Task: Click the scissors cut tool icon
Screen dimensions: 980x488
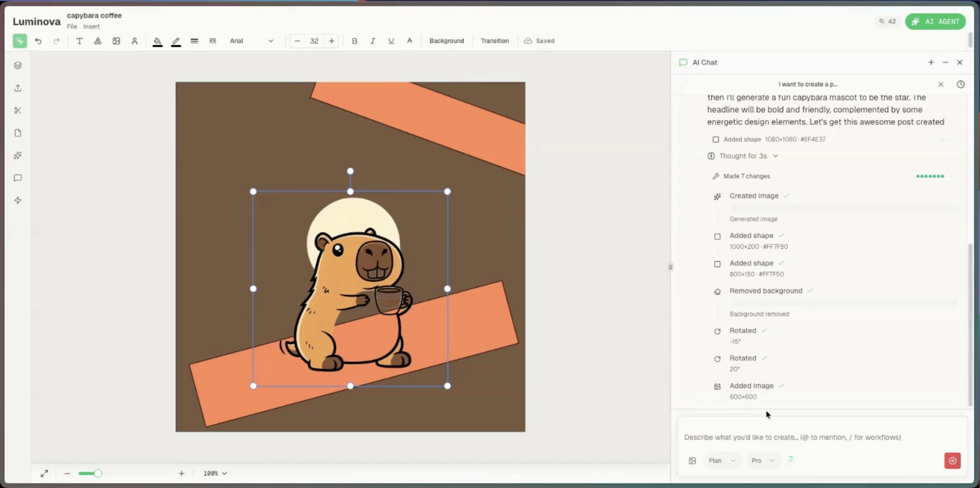Action: pos(18,111)
